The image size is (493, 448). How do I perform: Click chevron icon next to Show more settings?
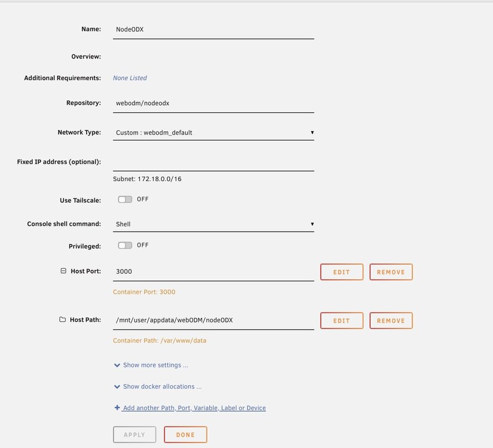[x=117, y=365]
